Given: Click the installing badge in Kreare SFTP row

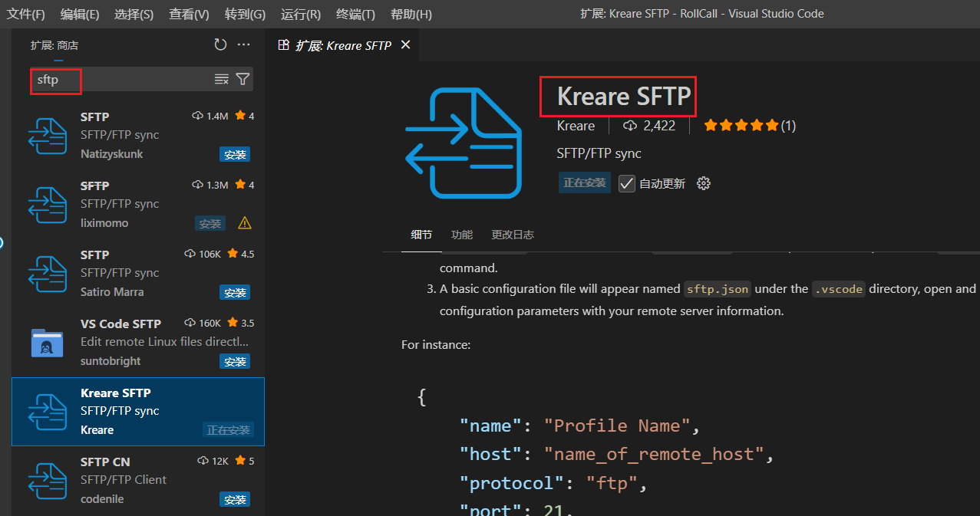Looking at the screenshot, I should [229, 430].
